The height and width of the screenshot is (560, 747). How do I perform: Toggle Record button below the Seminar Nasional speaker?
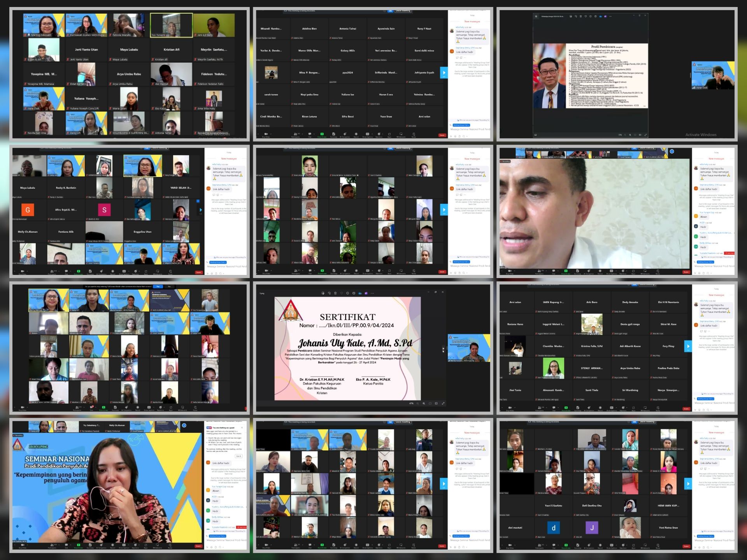(112, 545)
